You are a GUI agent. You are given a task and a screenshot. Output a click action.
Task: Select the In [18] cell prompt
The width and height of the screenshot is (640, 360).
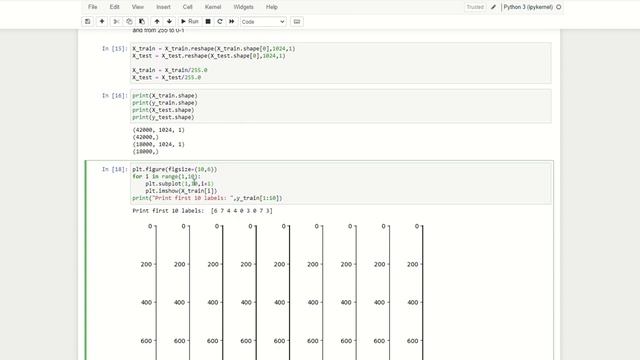[x=114, y=169]
